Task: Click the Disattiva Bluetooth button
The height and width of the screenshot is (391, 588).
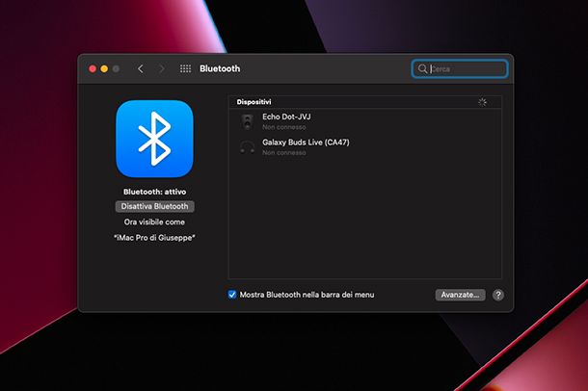Action: [x=154, y=206]
